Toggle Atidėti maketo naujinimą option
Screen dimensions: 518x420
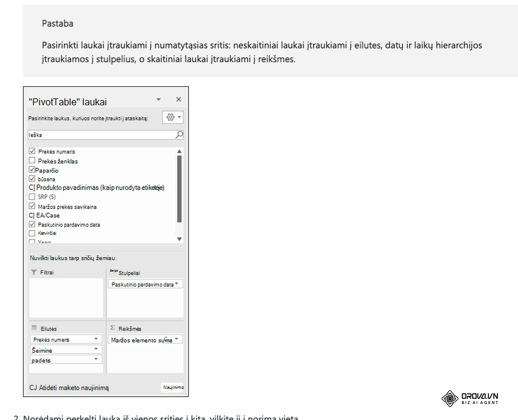point(69,388)
